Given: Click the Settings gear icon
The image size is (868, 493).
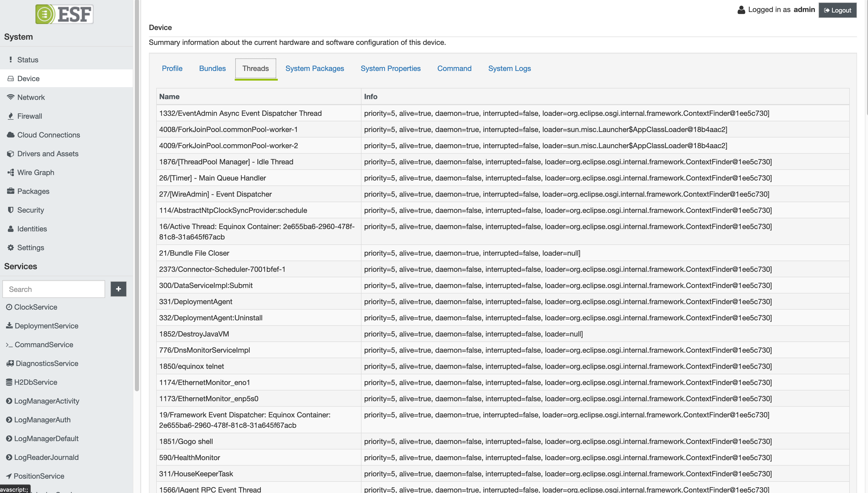Looking at the screenshot, I should [10, 248].
